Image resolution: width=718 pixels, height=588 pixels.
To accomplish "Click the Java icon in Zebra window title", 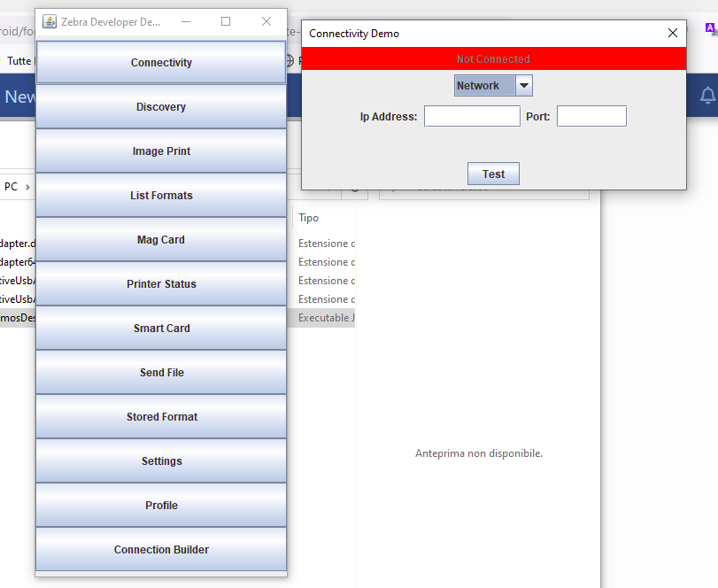I will pos(50,21).
